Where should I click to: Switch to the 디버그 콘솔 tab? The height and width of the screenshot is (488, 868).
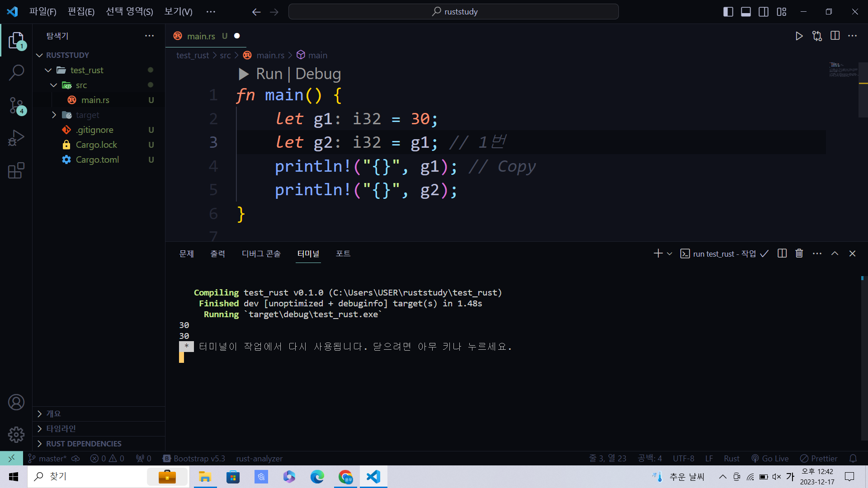click(x=261, y=253)
